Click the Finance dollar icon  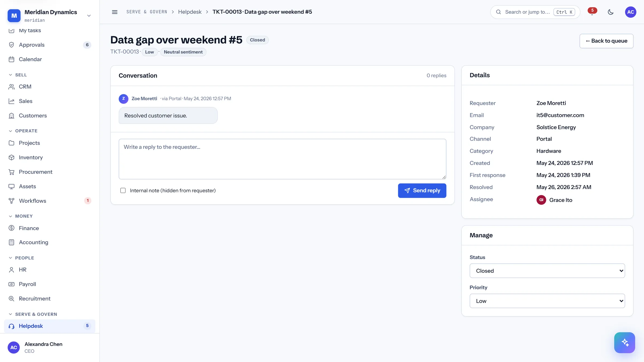(12, 228)
